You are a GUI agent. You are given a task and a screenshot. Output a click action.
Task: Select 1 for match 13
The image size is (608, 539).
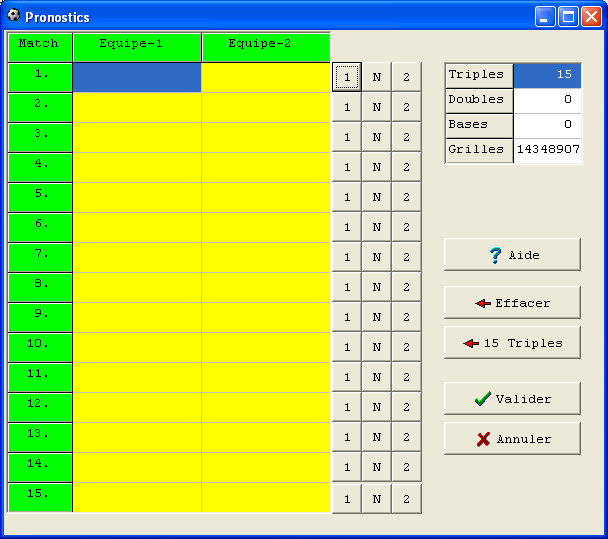coord(347,437)
